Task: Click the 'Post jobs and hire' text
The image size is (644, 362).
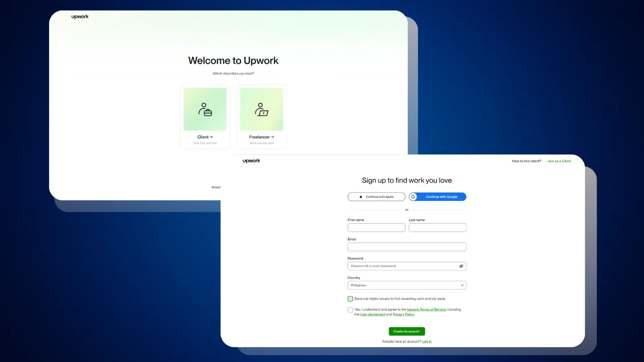Action: (205, 143)
